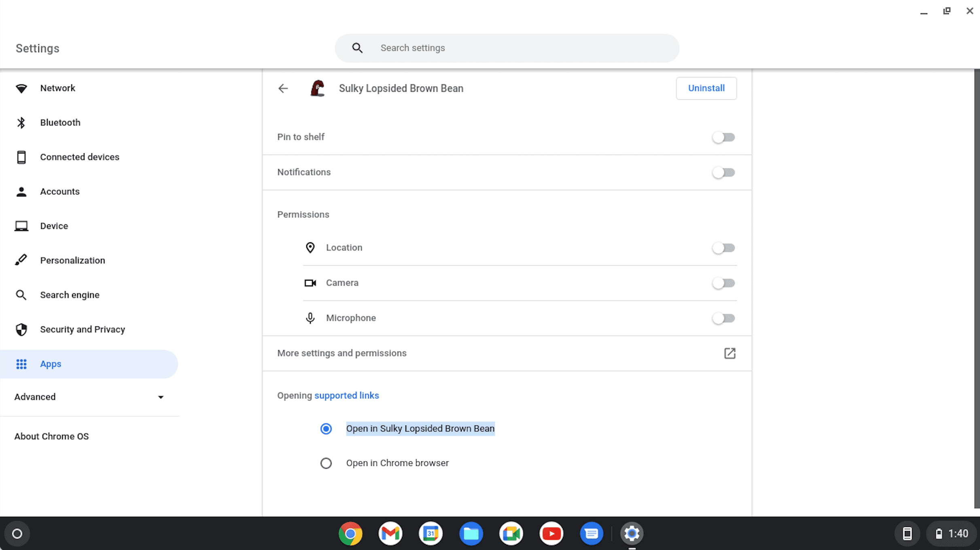Click the Connected devices icon
This screenshot has width=980, height=550.
pos(21,157)
